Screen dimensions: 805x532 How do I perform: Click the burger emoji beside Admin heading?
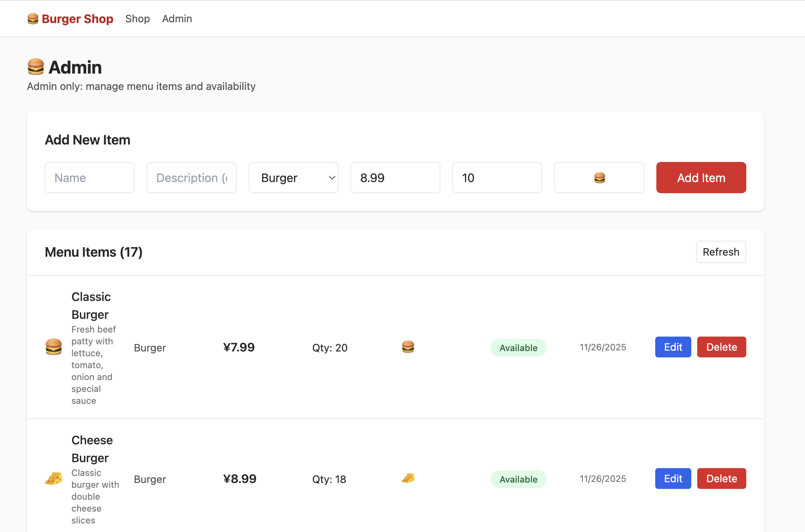click(36, 67)
